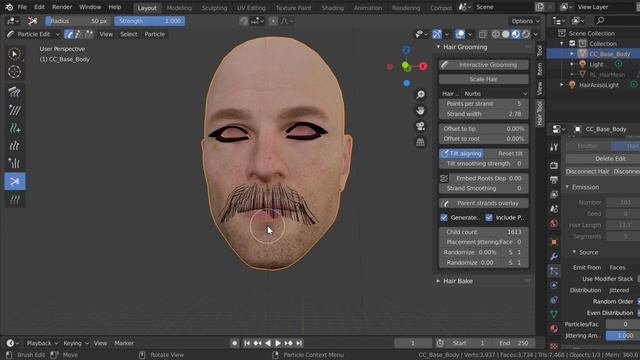Open the Options dropdown
The height and width of the screenshot is (360, 640).
click(525, 21)
